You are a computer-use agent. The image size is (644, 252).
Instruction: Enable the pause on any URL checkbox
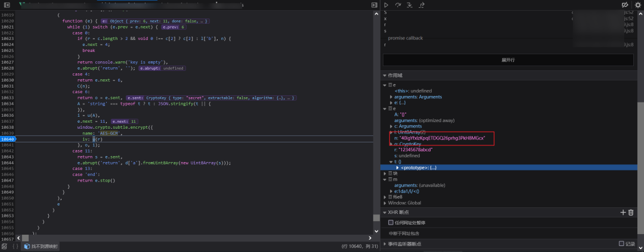point(391,223)
